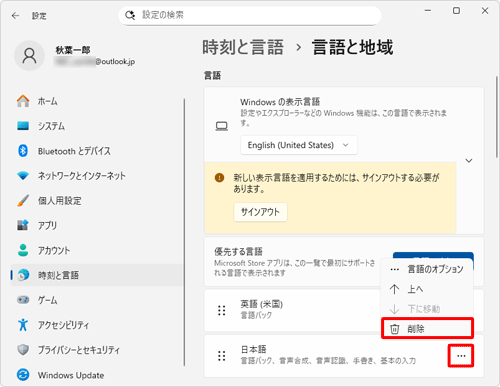Open Bluetooth とデバイス settings
This screenshot has width=500, height=387.
pos(97,151)
